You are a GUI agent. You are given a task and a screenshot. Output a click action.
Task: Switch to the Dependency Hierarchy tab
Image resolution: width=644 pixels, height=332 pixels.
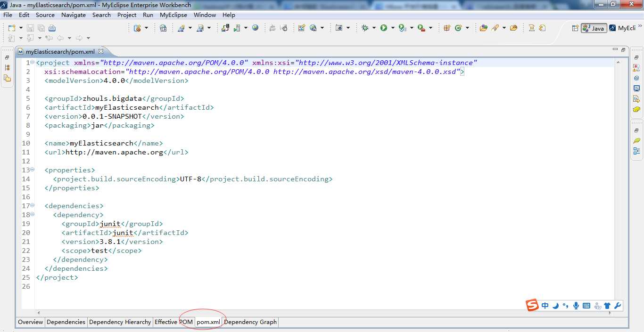[120, 322]
